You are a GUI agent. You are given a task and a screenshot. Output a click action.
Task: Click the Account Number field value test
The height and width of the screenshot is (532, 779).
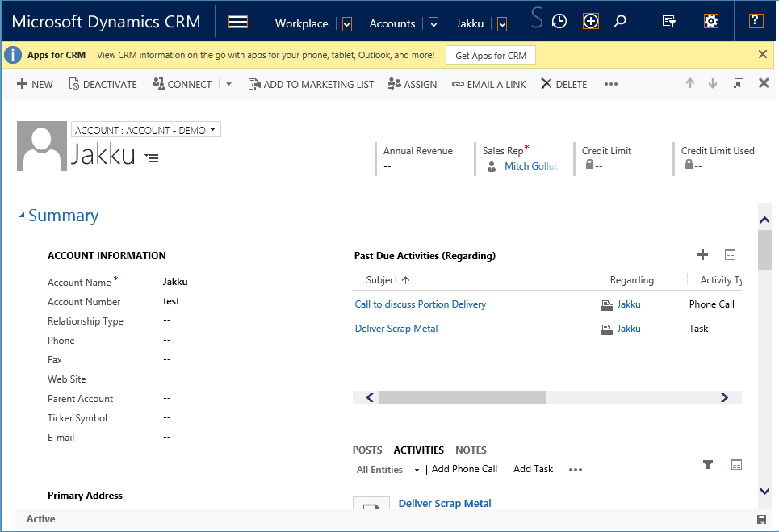(x=171, y=301)
